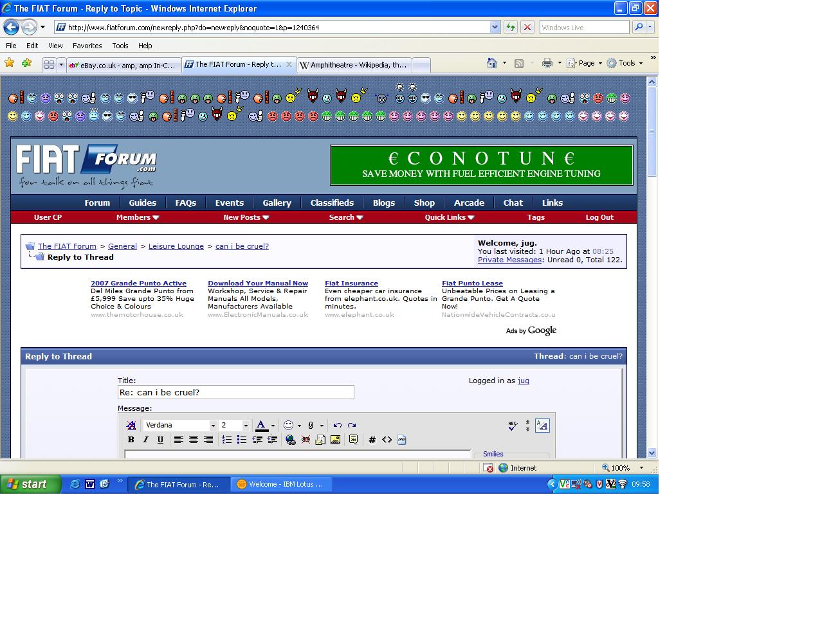840x630 pixels.
Task: Open the Windows Start button
Action: tap(30, 484)
